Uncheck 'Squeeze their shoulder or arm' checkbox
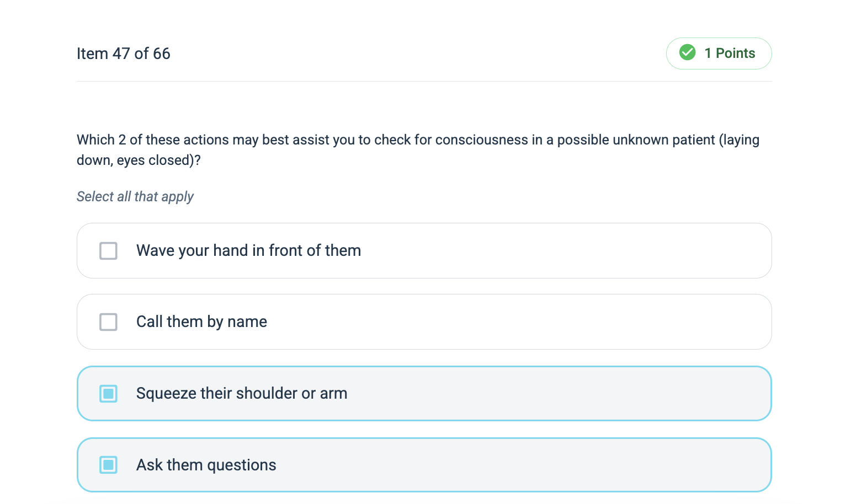 108,394
